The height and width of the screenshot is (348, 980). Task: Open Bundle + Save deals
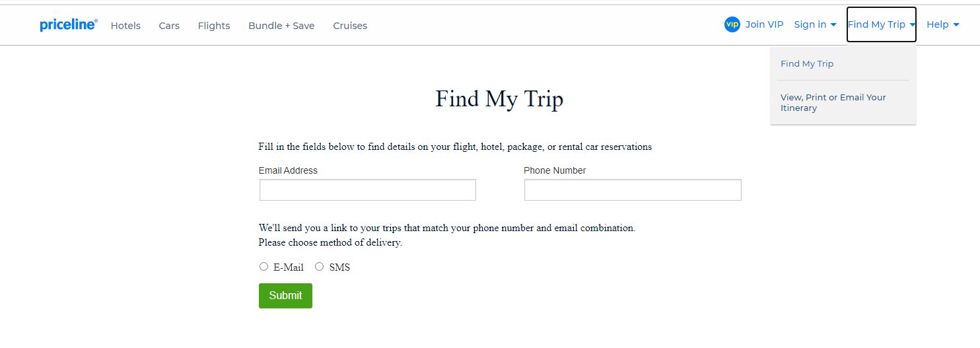click(x=281, y=26)
